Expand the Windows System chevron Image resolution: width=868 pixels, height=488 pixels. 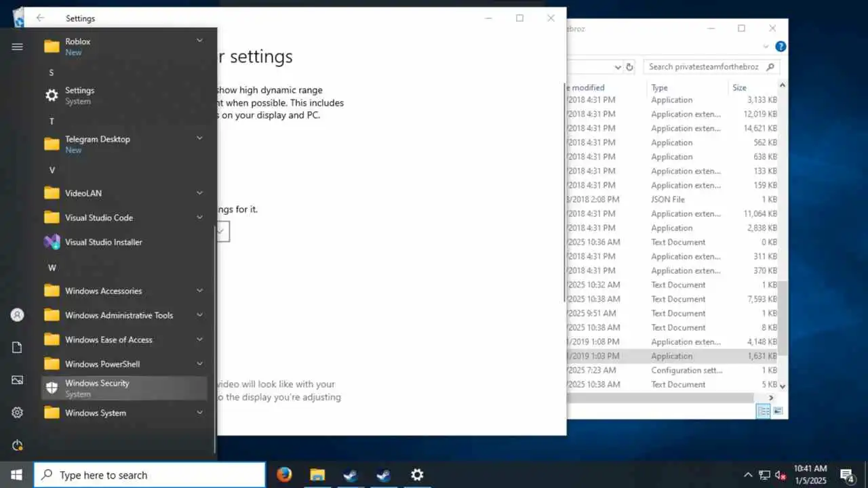click(x=199, y=413)
